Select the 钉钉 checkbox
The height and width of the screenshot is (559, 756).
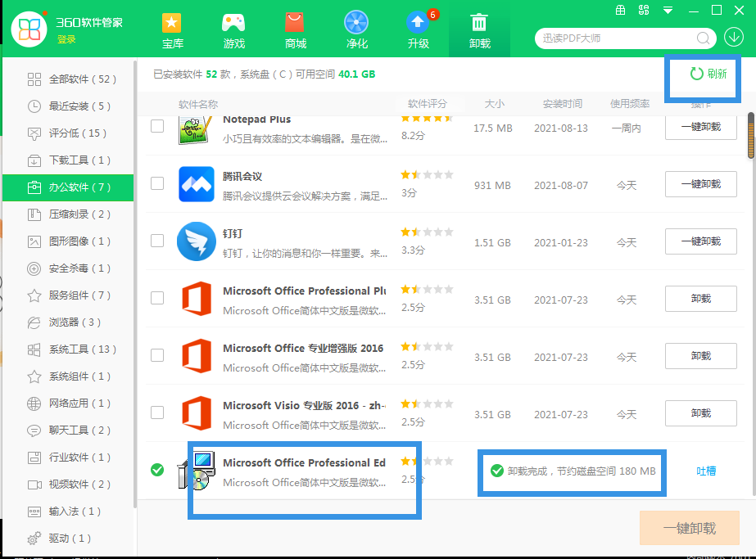157,241
